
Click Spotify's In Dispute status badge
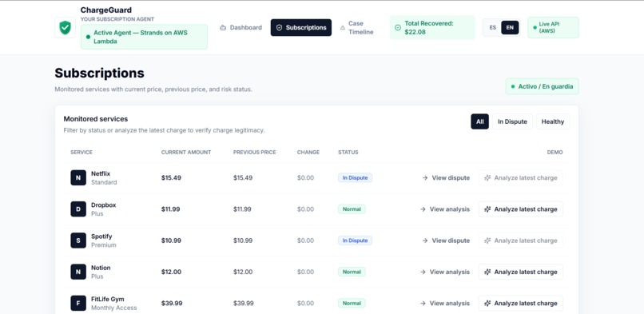pos(356,240)
